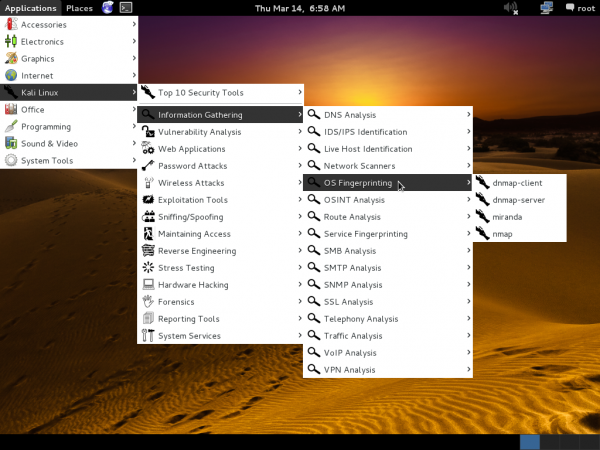Click the DNS Analysis magnifier icon
This screenshot has height=450, width=600.
(314, 114)
